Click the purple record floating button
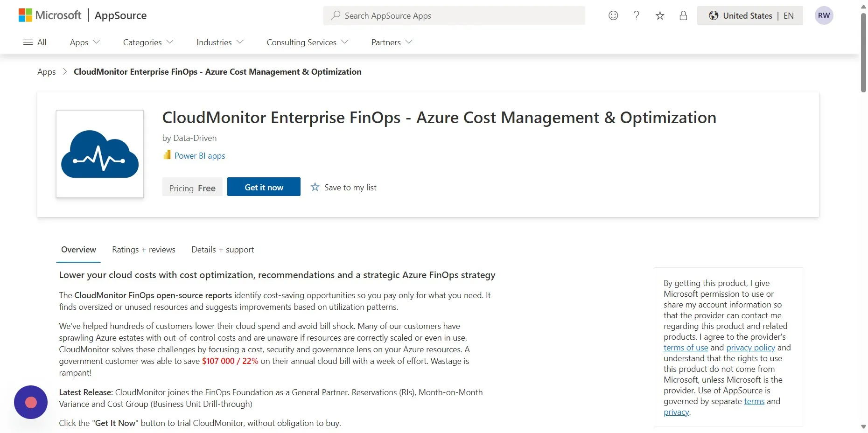 click(x=31, y=402)
